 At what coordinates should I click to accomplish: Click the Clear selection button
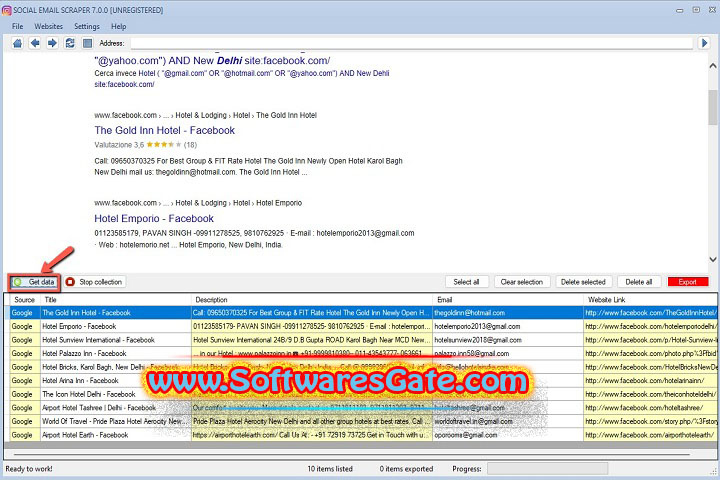(522, 282)
